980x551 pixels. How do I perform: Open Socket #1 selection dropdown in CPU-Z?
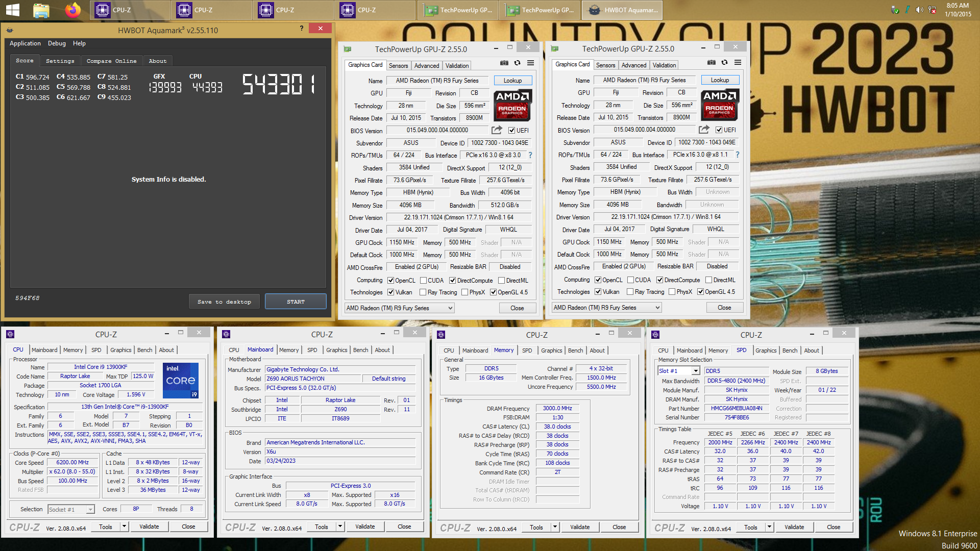pos(71,509)
